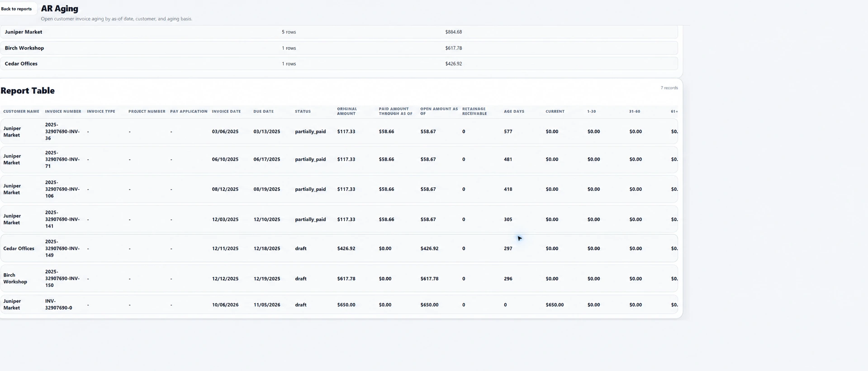This screenshot has height=371, width=868.
Task: Click the partially_paid status for invoice INV-36
Action: click(x=310, y=132)
